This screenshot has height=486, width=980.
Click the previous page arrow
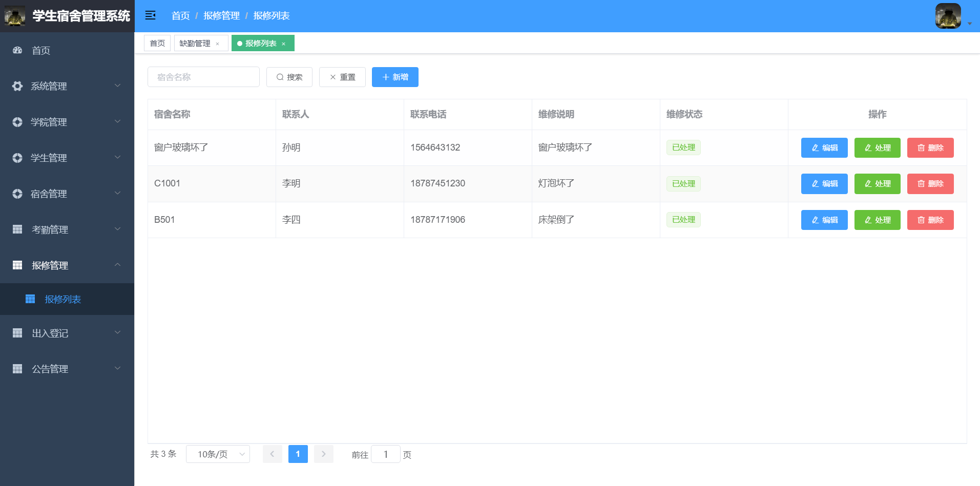(273, 454)
